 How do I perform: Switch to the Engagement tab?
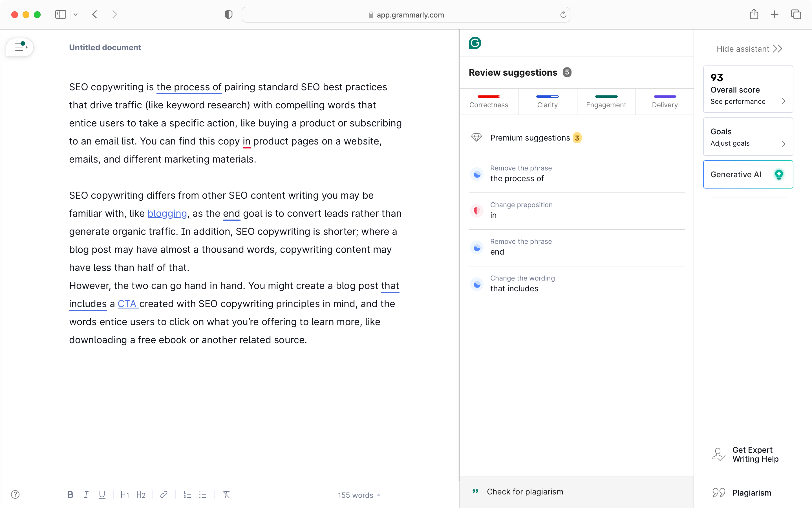(606, 102)
